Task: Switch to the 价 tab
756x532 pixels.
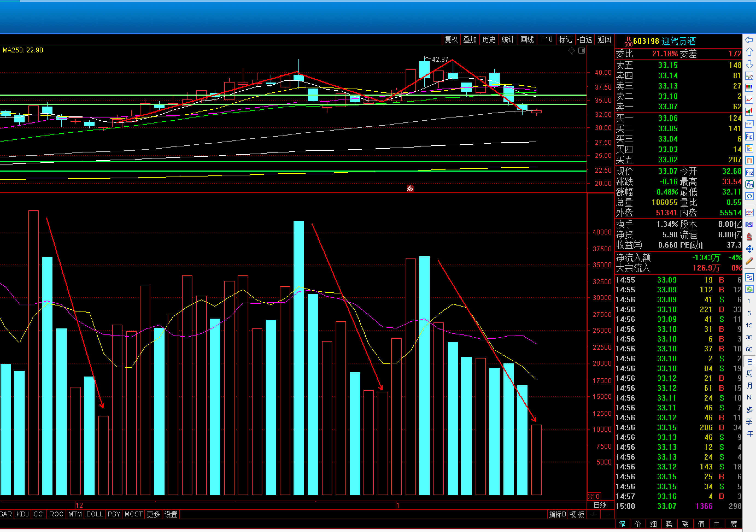Action: pyautogui.click(x=638, y=524)
